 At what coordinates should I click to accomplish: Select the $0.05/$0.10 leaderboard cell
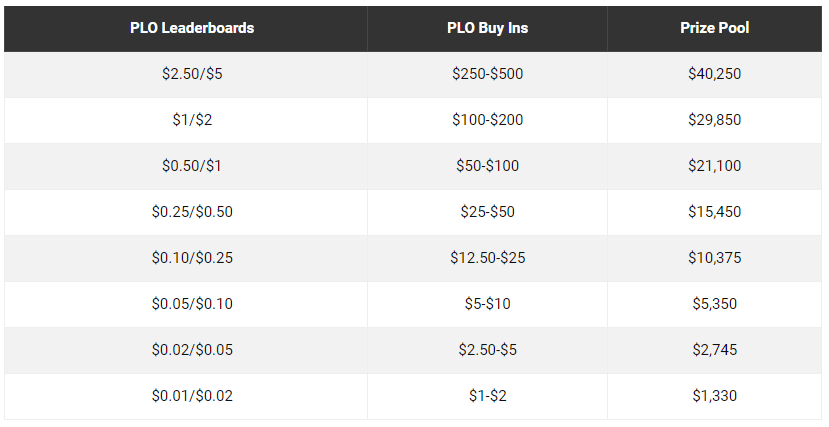pyautogui.click(x=186, y=304)
